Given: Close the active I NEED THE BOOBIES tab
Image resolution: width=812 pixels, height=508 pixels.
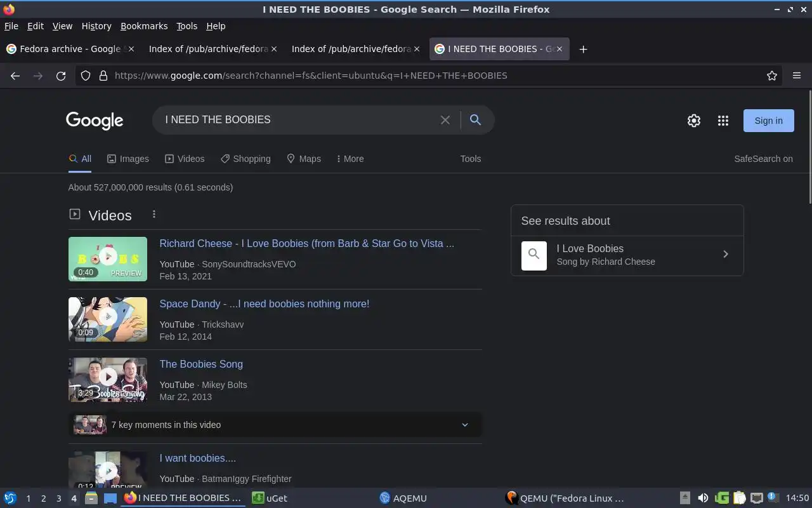Looking at the screenshot, I should [x=559, y=49].
